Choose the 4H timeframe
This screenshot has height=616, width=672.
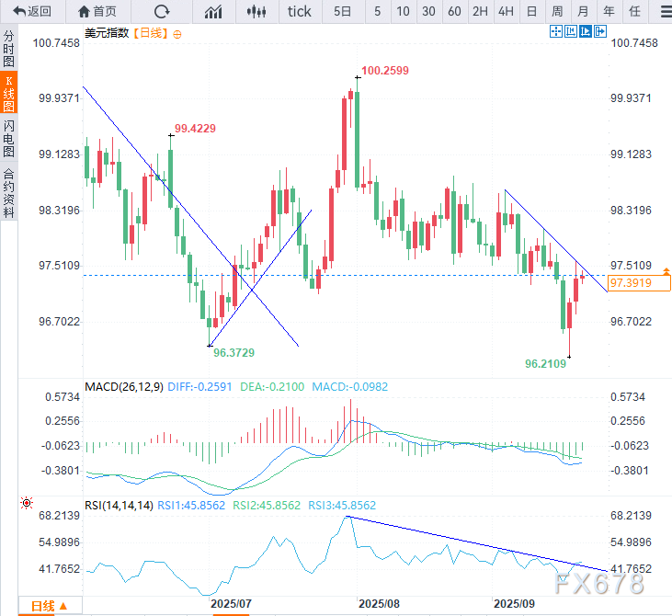(x=506, y=11)
